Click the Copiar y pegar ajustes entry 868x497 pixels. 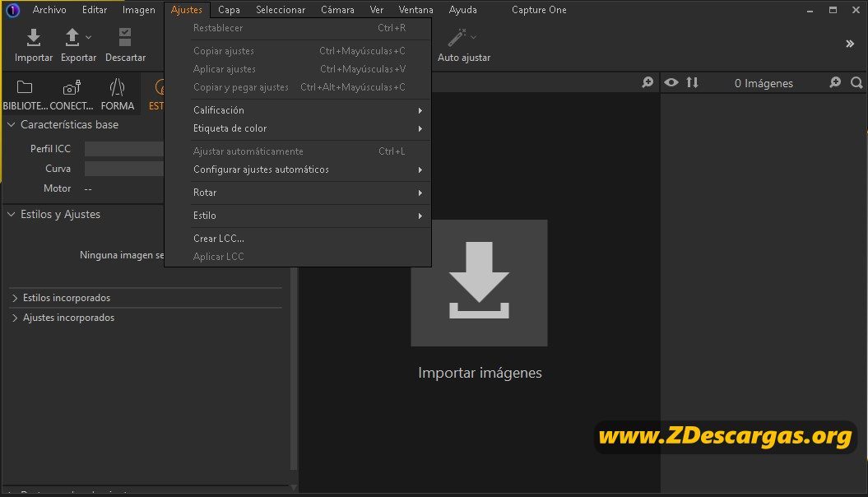coord(298,87)
